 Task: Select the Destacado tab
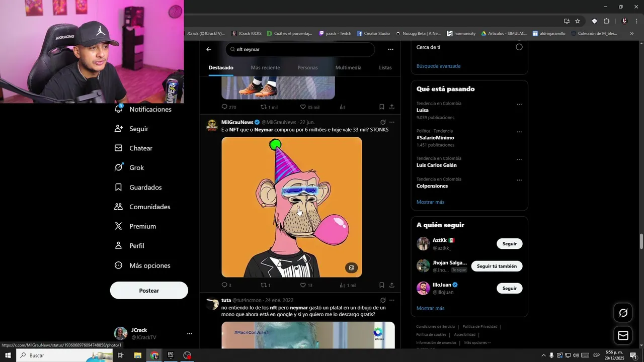tap(221, 67)
